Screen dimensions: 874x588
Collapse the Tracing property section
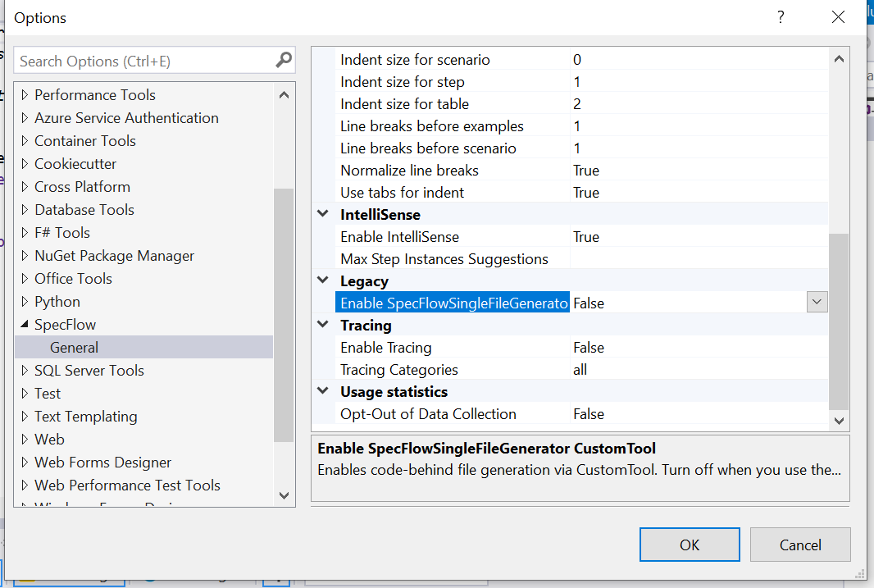[x=323, y=326]
